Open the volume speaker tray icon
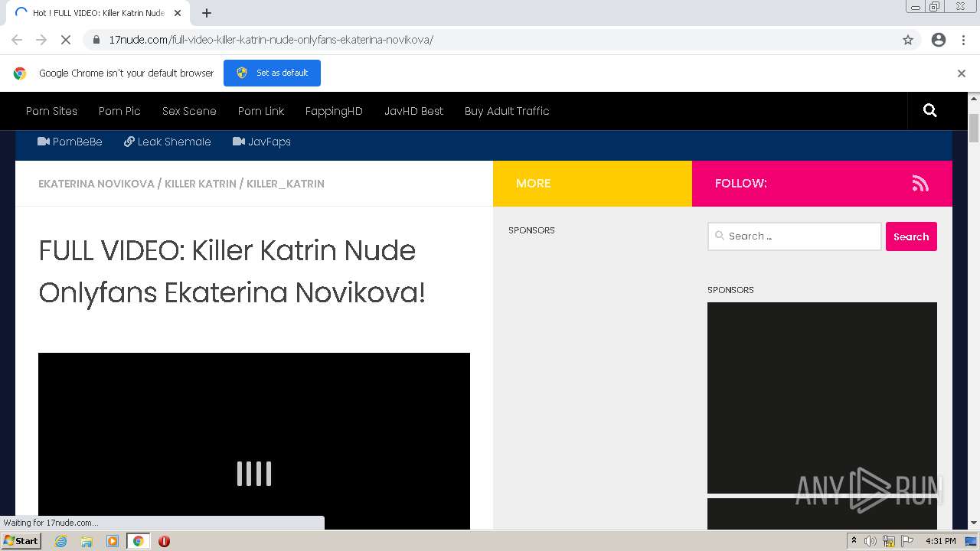Viewport: 980px width, 551px height. 871,541
